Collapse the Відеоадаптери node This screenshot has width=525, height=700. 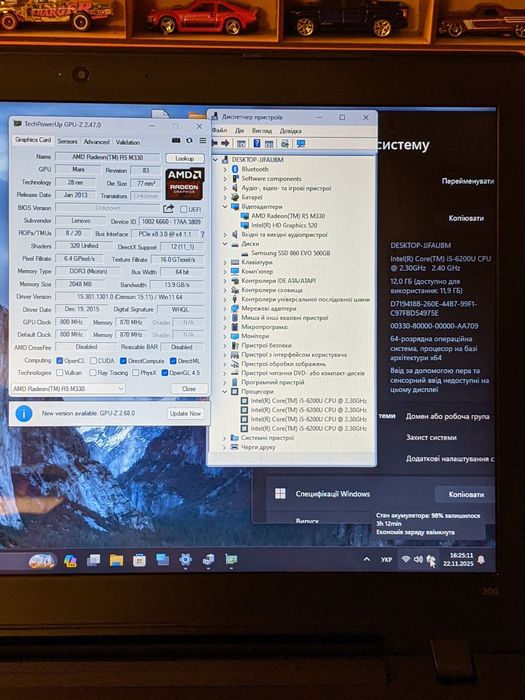(x=225, y=207)
